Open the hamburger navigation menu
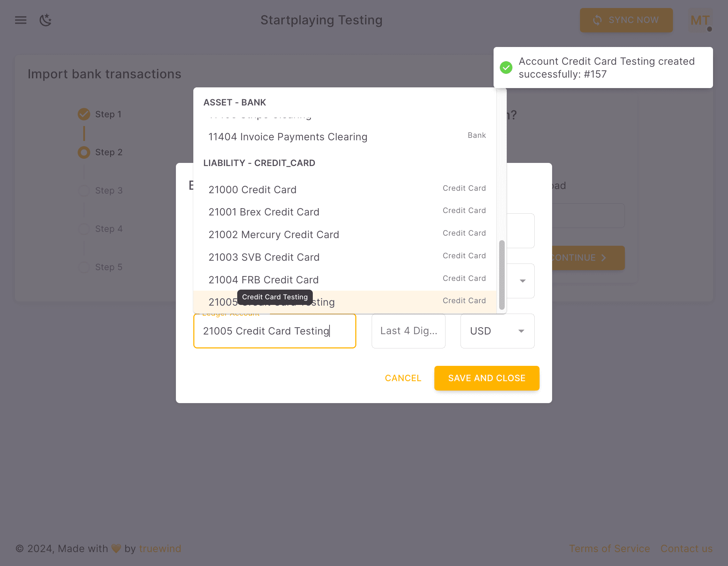Screen dimensions: 728x566 (x=21, y=20)
